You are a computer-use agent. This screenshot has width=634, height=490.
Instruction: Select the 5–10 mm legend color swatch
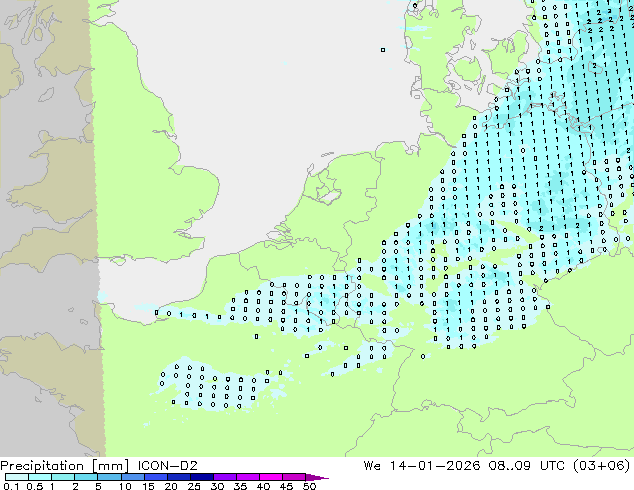(x=109, y=477)
